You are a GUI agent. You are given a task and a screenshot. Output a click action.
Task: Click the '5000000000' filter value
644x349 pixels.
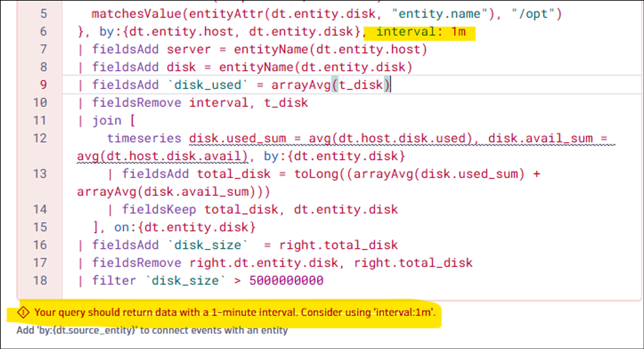click(x=286, y=280)
